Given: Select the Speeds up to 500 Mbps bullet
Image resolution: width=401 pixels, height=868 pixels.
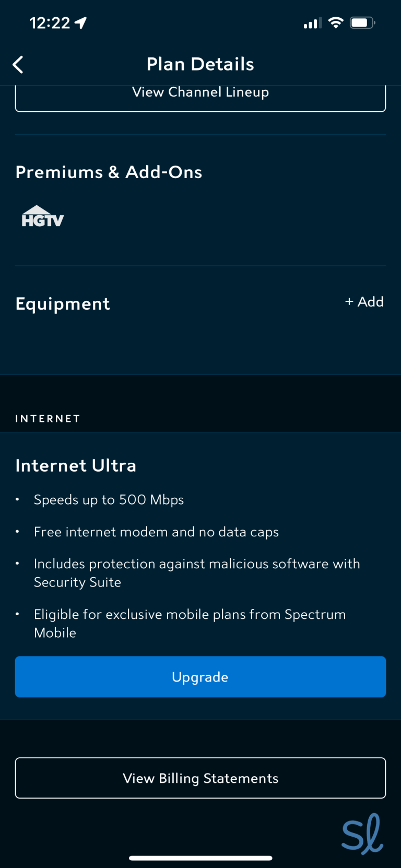Looking at the screenshot, I should point(109,499).
